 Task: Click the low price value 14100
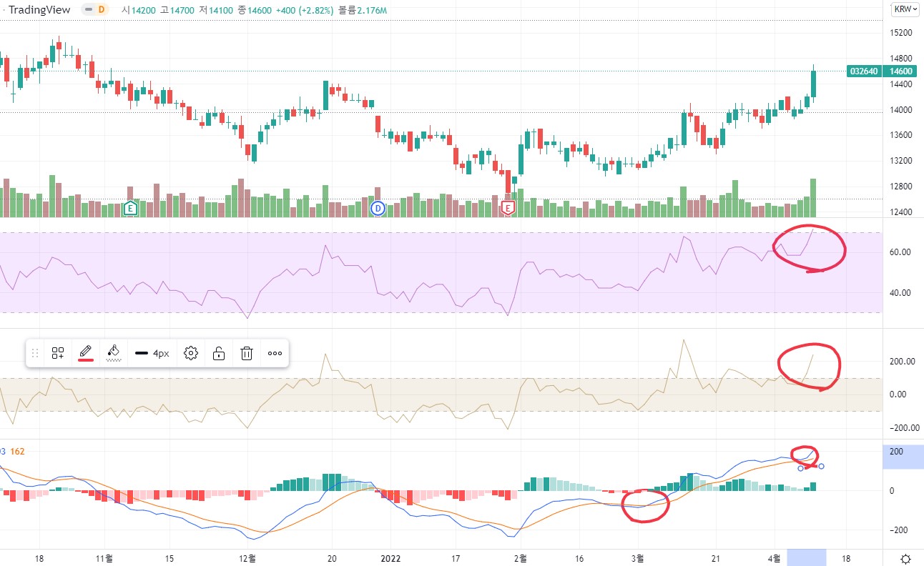coord(222,9)
